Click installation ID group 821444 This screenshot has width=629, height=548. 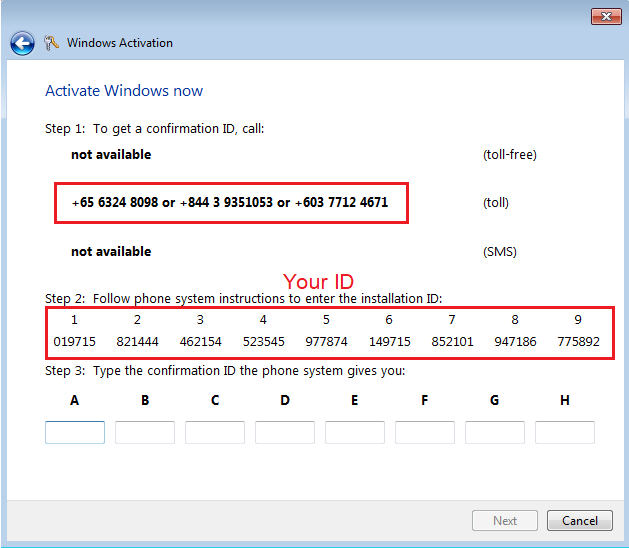coord(138,341)
